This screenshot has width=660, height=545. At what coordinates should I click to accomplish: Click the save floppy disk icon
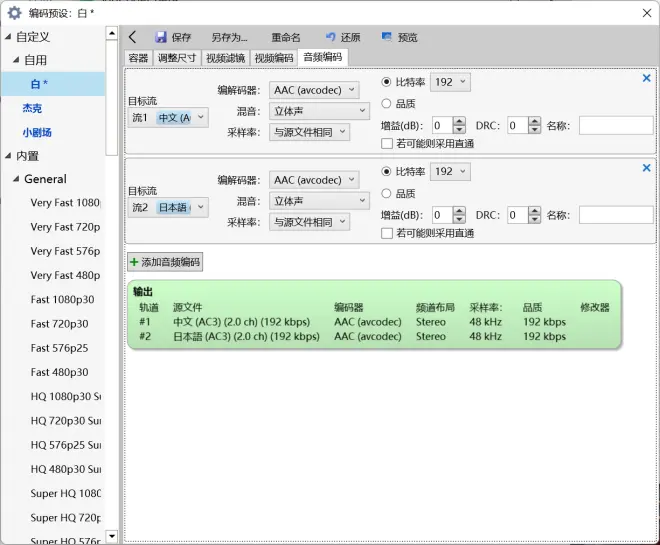[x=160, y=37]
